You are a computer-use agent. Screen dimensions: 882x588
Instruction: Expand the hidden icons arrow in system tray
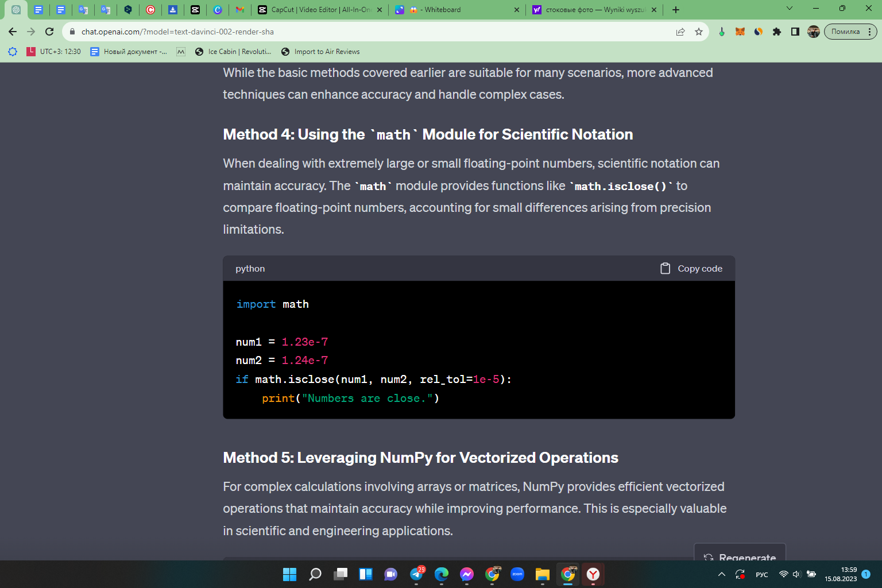click(x=721, y=574)
